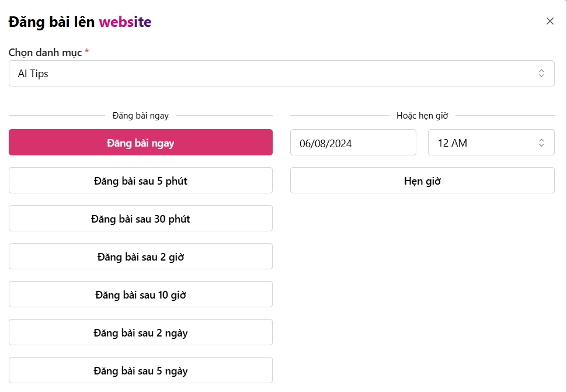Click the Đăng bài ngay section divider label
This screenshot has height=392, width=567.
pos(140,116)
